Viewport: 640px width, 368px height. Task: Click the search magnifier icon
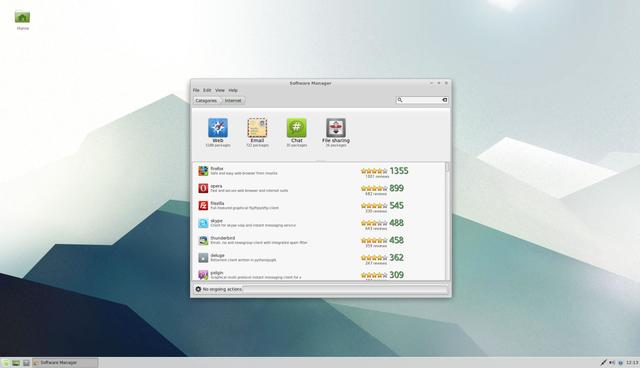pyautogui.click(x=400, y=100)
